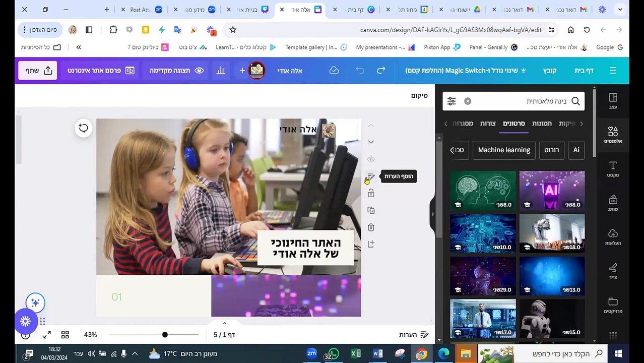The image size is (644, 363).
Task: Open the Text (טקסט) sidebar panel
Action: (x=613, y=169)
